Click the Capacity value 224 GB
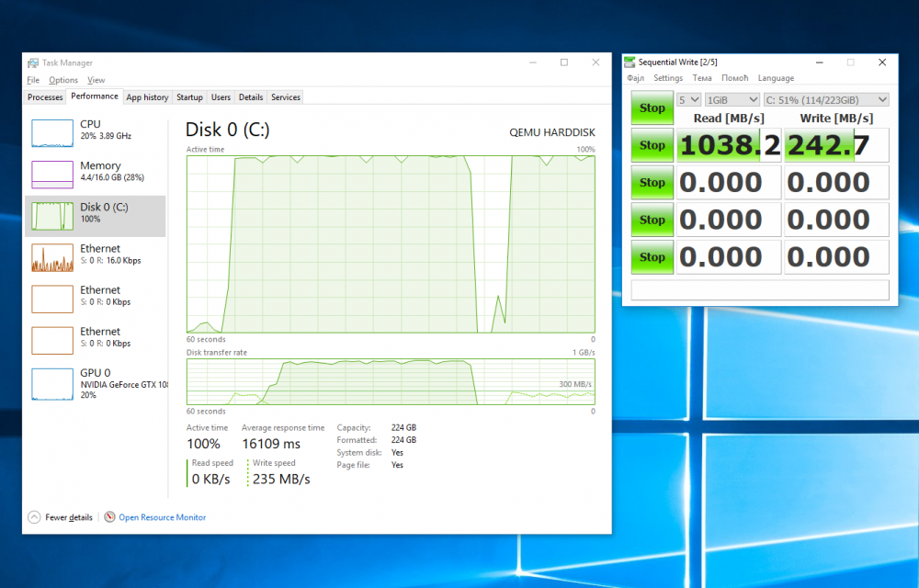Image resolution: width=919 pixels, height=588 pixels. pos(403,427)
